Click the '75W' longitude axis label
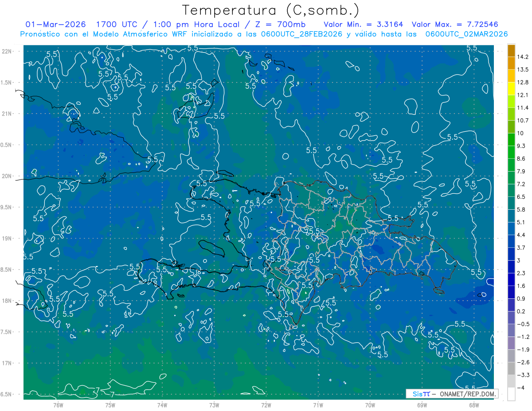This screenshot has width=532, height=411. pos(110,405)
